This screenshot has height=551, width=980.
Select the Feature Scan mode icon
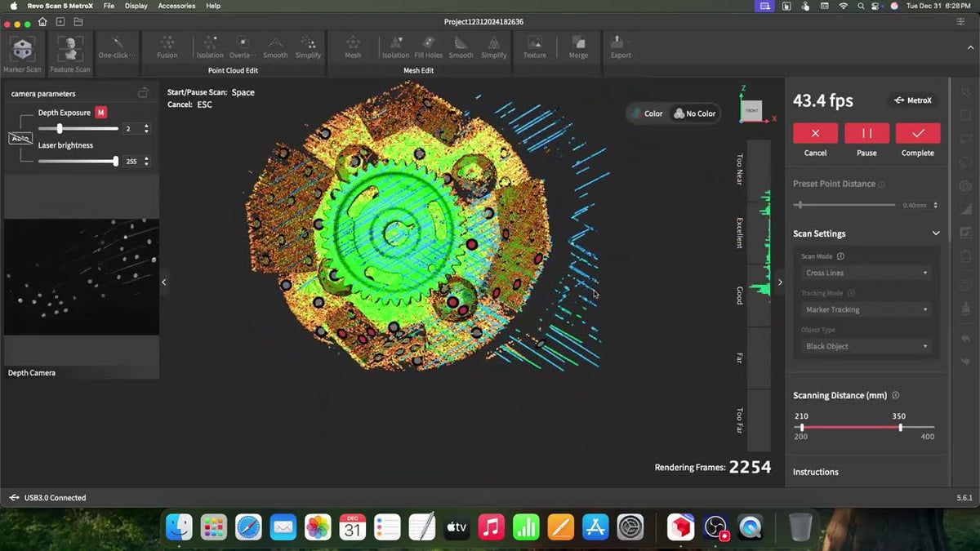[x=70, y=49]
